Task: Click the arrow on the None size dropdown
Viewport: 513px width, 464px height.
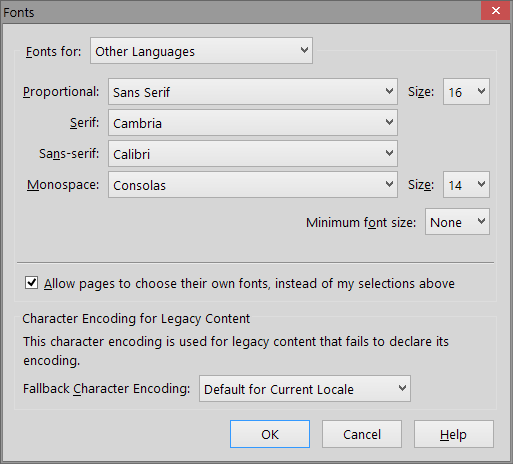Action: [481, 221]
